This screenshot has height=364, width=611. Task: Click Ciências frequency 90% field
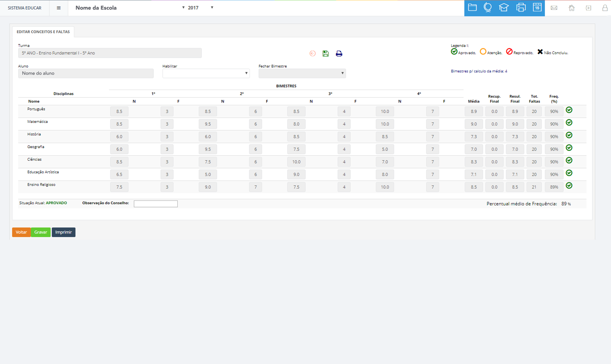[x=554, y=162]
